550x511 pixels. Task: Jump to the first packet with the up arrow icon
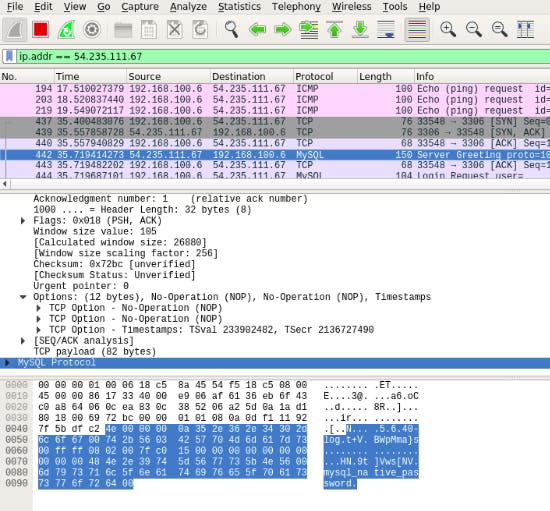[334, 29]
